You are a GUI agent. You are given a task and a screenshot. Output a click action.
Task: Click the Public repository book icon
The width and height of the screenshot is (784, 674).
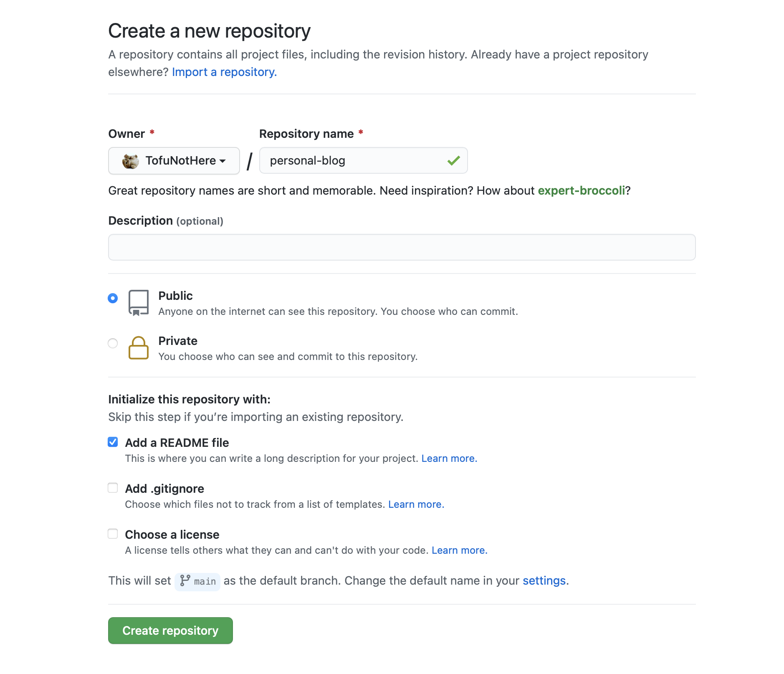click(x=138, y=303)
